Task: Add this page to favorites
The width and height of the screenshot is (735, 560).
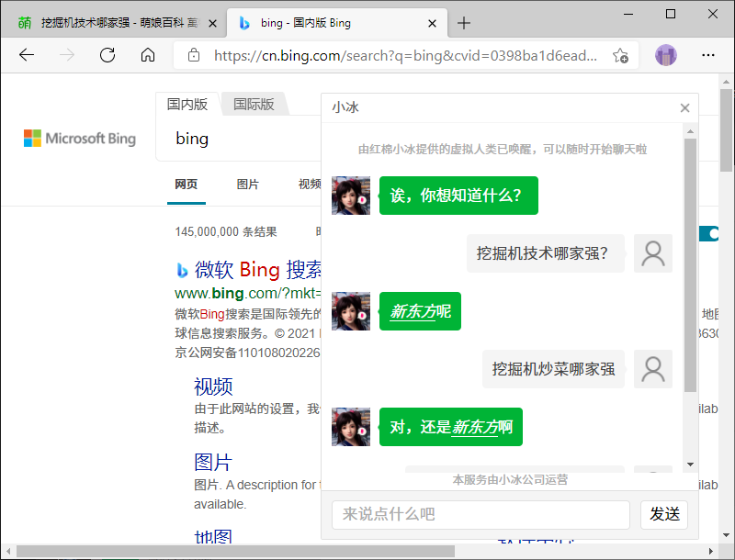Action: click(620, 55)
